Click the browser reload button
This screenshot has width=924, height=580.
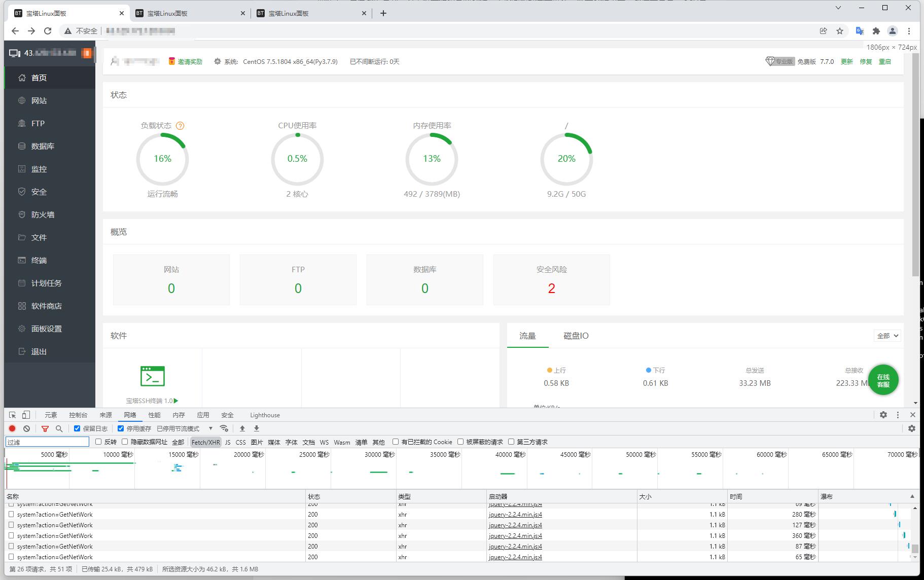tap(48, 31)
